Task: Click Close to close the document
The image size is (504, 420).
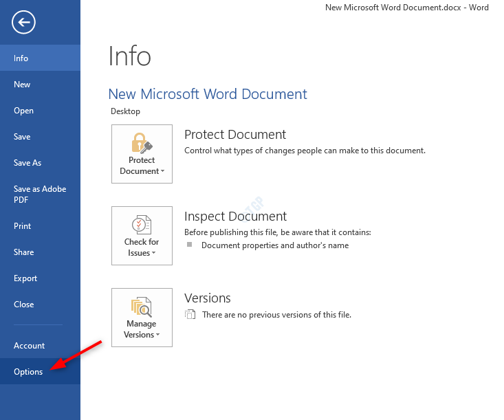Action: tap(40, 305)
